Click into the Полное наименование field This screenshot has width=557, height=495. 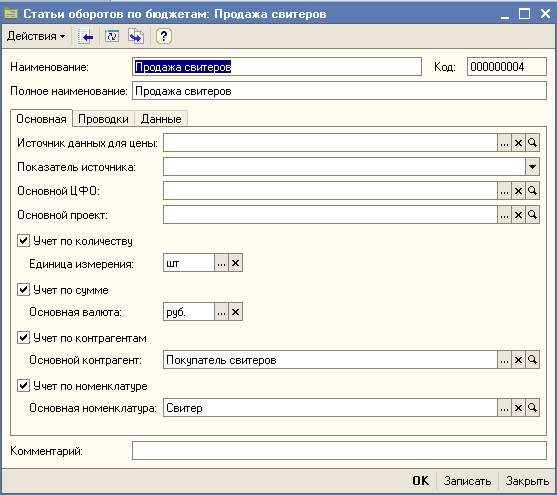339,91
